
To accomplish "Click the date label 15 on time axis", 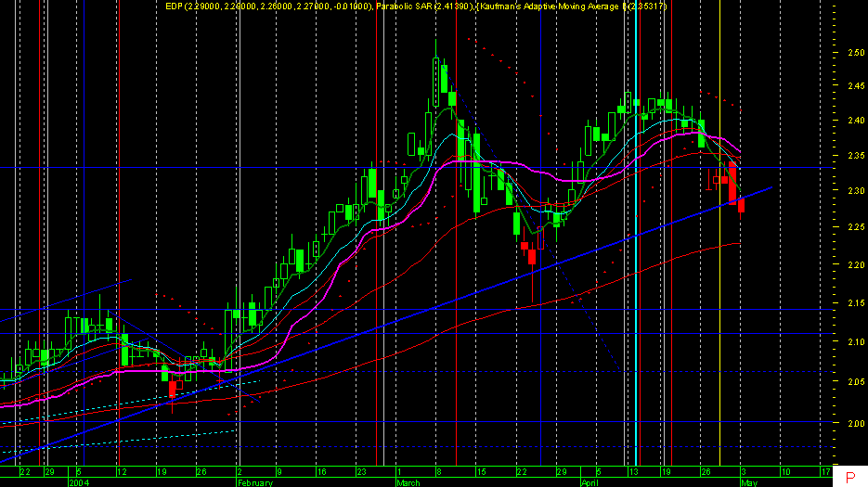I will tap(481, 472).
